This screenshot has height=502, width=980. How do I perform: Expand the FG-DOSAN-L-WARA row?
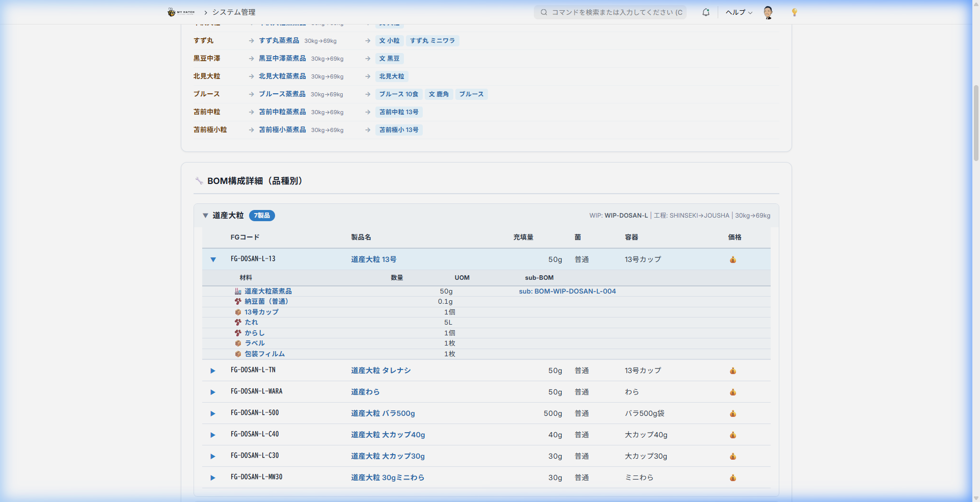tap(213, 392)
